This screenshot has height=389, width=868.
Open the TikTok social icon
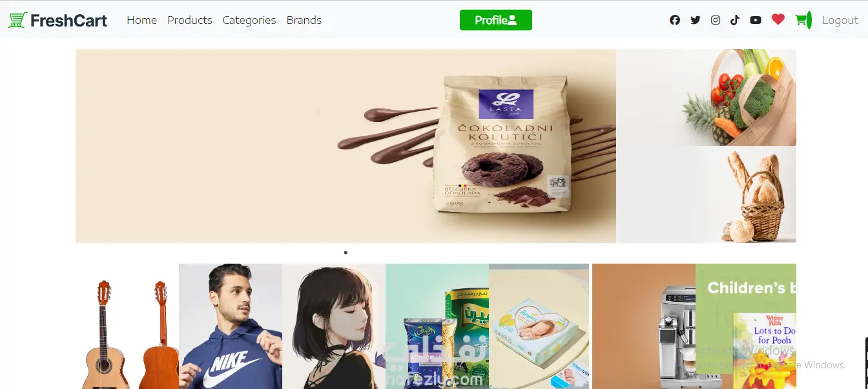(735, 20)
